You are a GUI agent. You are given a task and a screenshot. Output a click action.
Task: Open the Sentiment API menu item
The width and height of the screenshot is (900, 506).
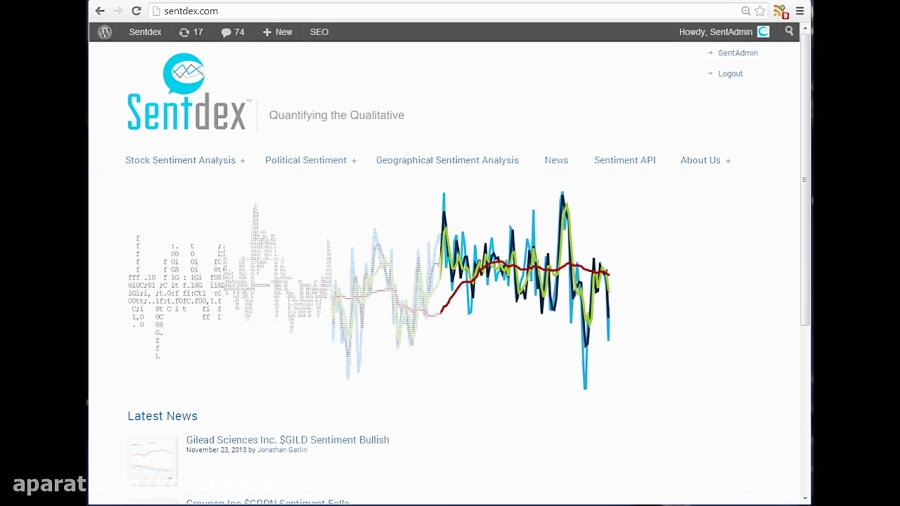624,160
